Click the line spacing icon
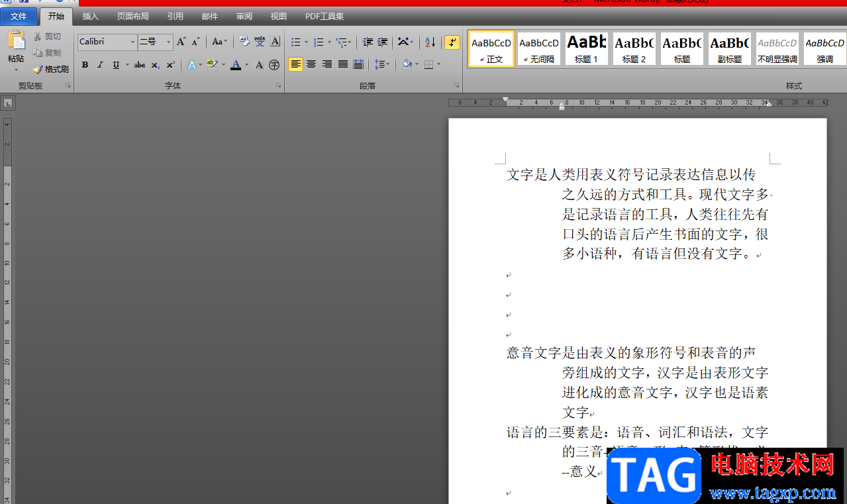Screen dimensions: 847x504 379,65
